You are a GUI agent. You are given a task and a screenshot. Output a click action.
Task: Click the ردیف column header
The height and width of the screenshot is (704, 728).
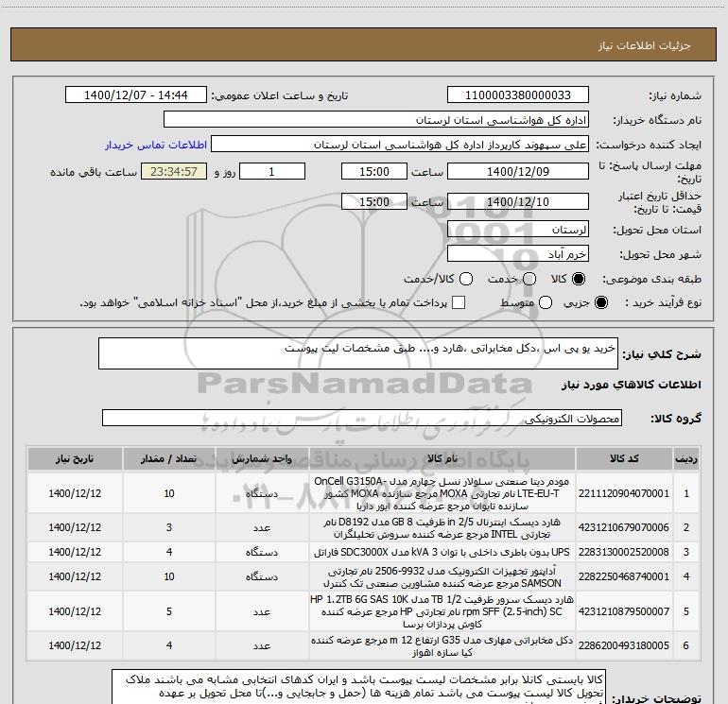coord(686,458)
